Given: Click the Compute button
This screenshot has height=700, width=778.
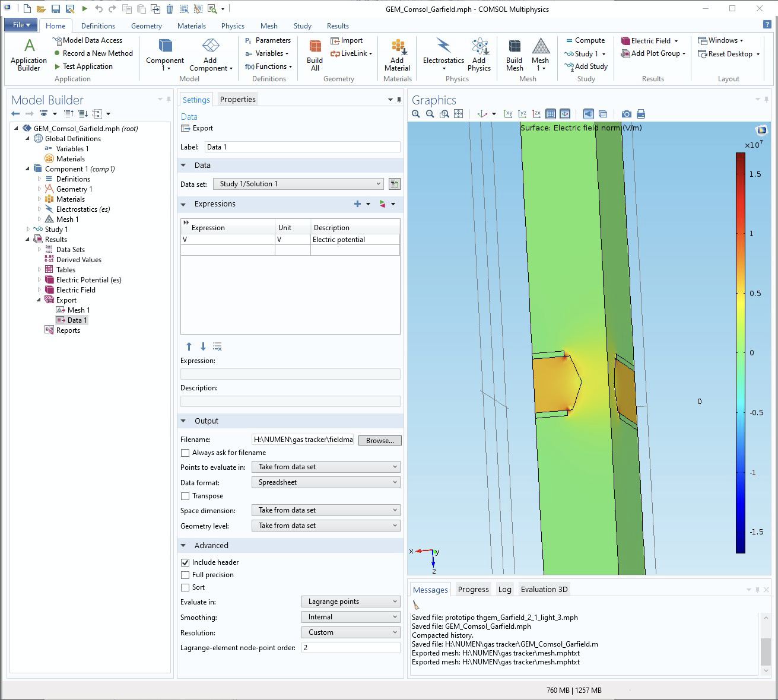Looking at the screenshot, I should click(x=585, y=40).
